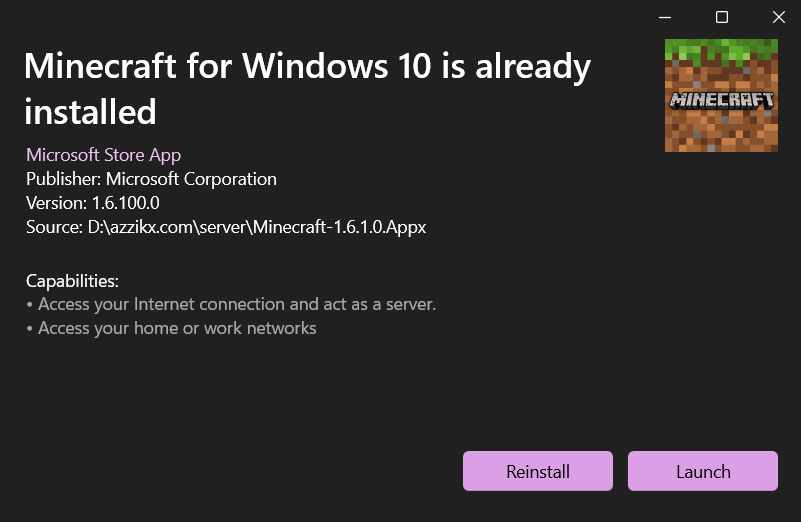The image size is (801, 522).
Task: Reinstall the Minecraft package
Action: [x=538, y=471]
